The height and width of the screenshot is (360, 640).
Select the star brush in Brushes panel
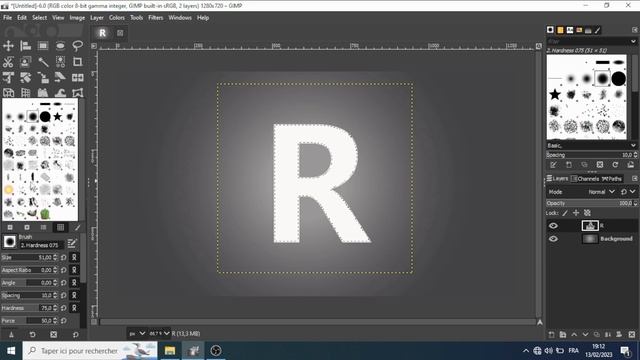[555, 95]
